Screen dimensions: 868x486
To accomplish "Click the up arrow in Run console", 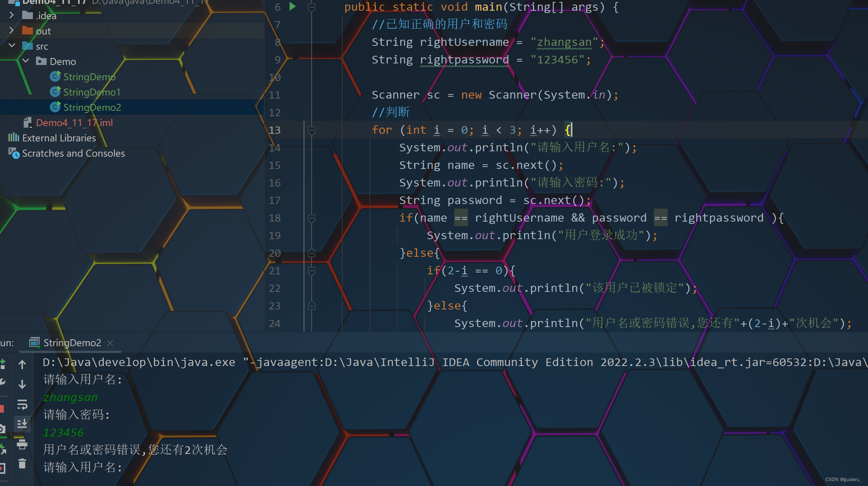I will pos(22,364).
